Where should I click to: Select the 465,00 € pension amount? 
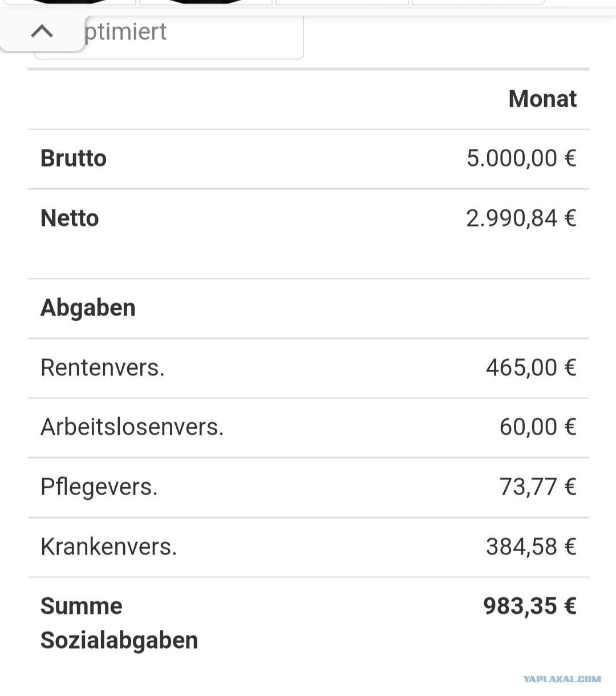531,367
